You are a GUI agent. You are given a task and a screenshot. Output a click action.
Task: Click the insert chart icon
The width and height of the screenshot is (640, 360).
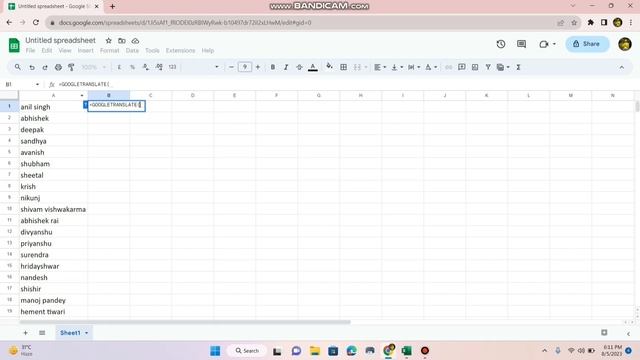[475, 67]
